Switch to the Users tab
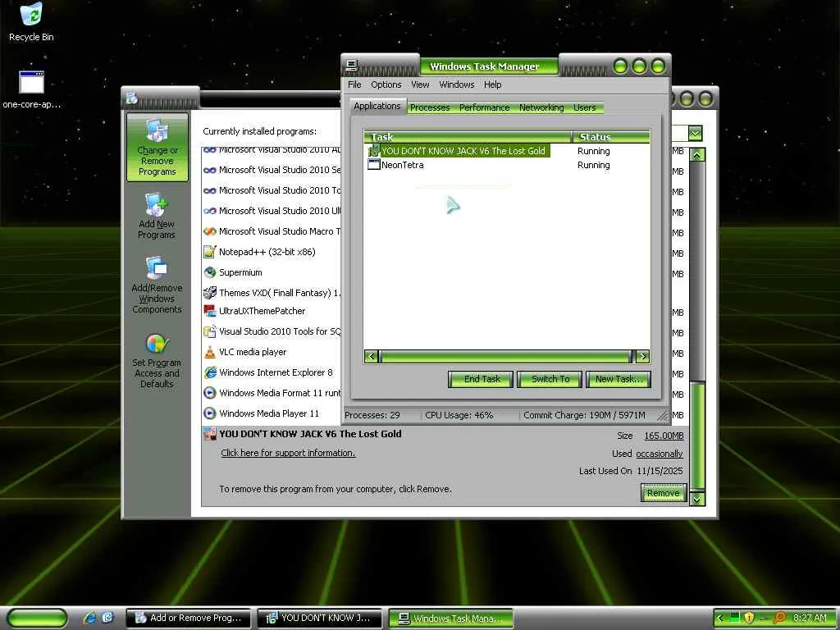The image size is (840, 630). [x=584, y=107]
